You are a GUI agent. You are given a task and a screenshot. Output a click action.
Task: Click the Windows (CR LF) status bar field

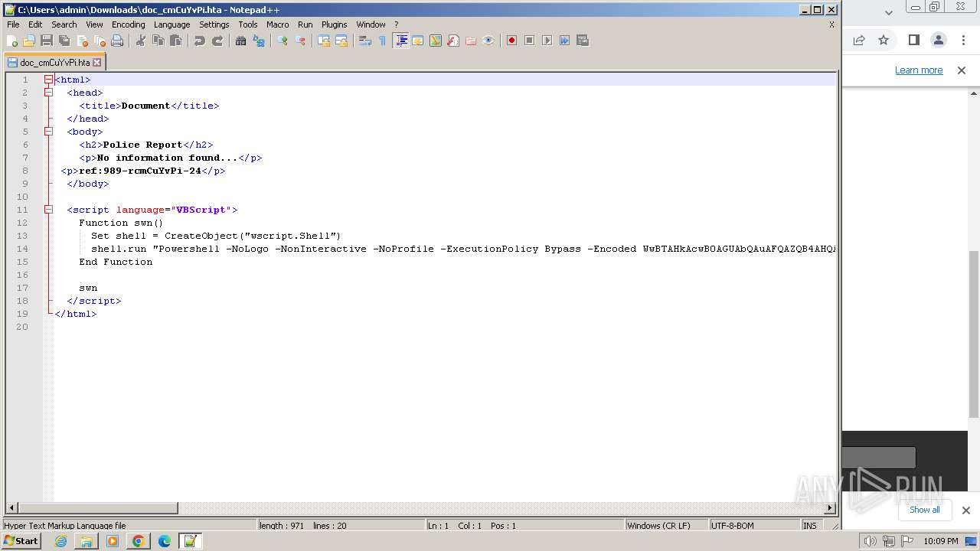point(665,526)
